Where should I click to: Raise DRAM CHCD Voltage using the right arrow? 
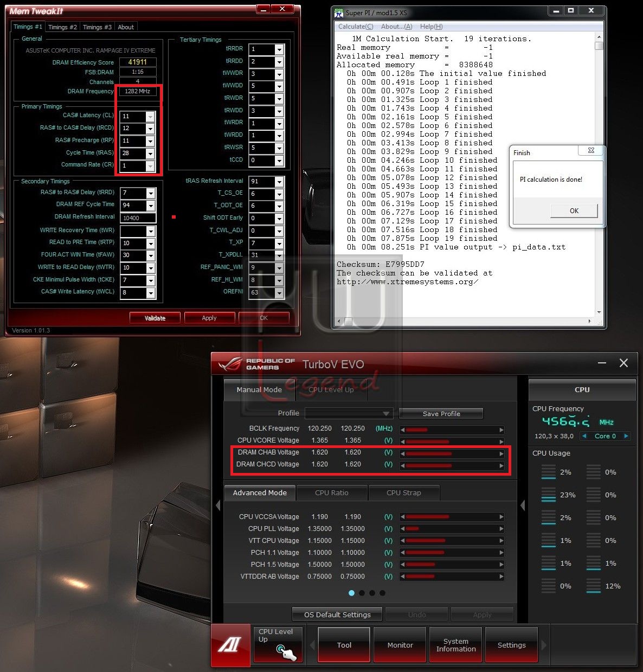tap(501, 465)
